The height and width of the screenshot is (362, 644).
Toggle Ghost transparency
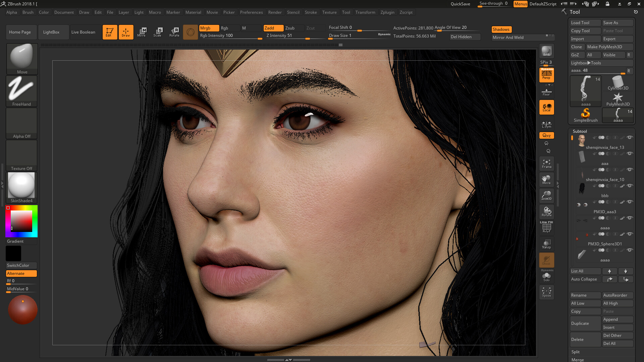[x=546, y=260]
